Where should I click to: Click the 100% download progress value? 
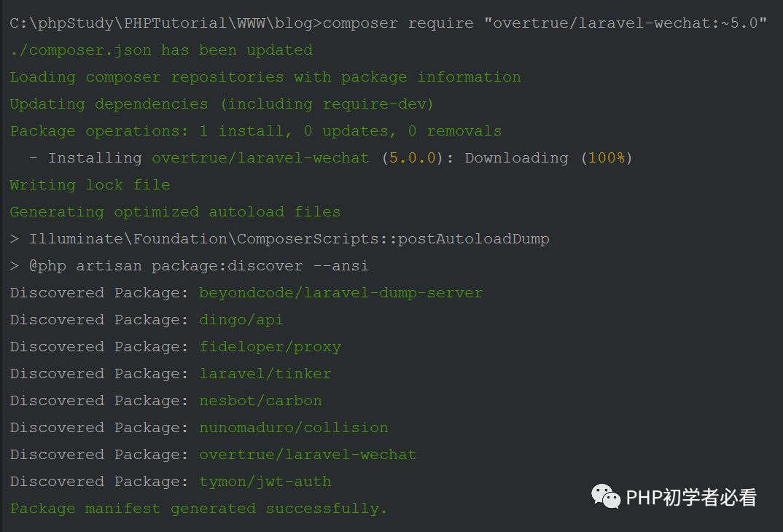(x=607, y=158)
